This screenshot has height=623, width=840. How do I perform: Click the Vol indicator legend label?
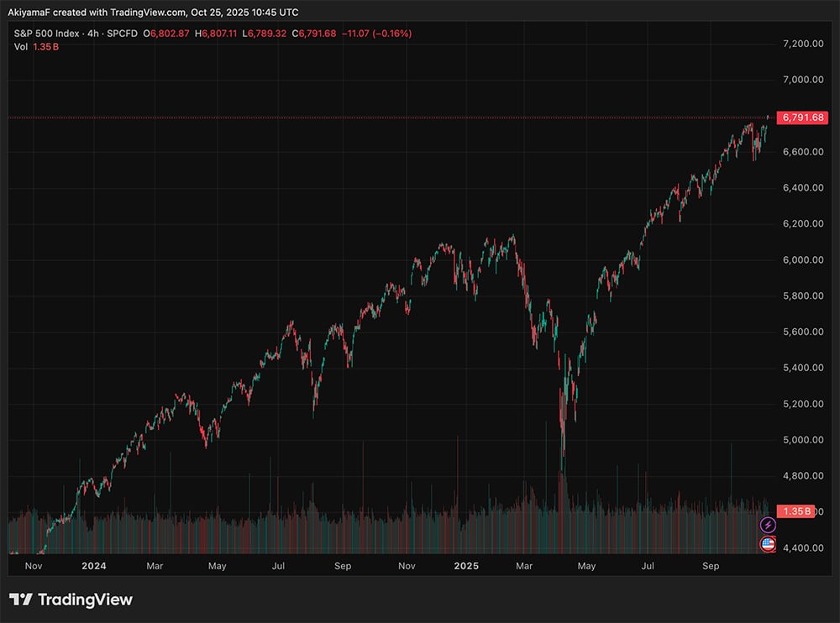pos(22,47)
